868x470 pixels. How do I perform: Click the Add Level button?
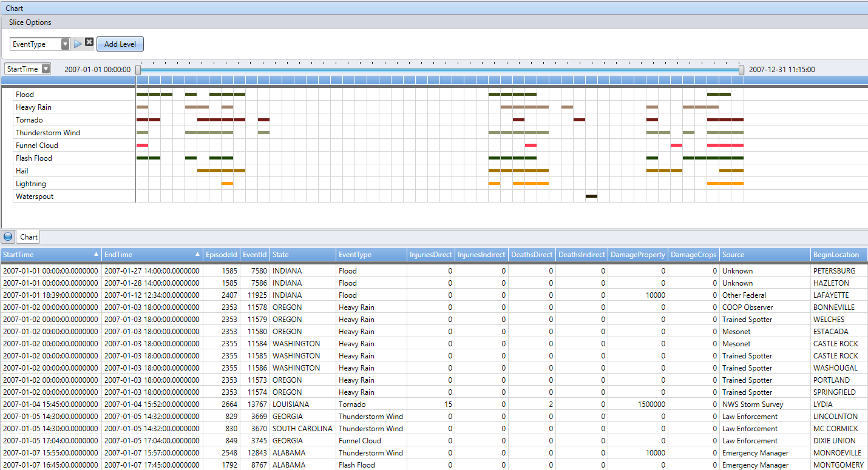(120, 44)
